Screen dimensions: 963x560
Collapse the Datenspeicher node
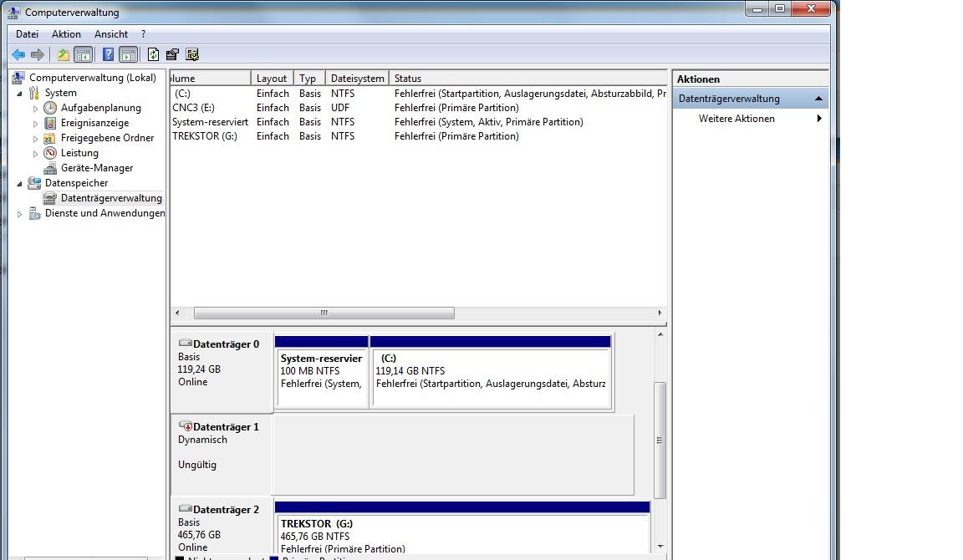(19, 184)
